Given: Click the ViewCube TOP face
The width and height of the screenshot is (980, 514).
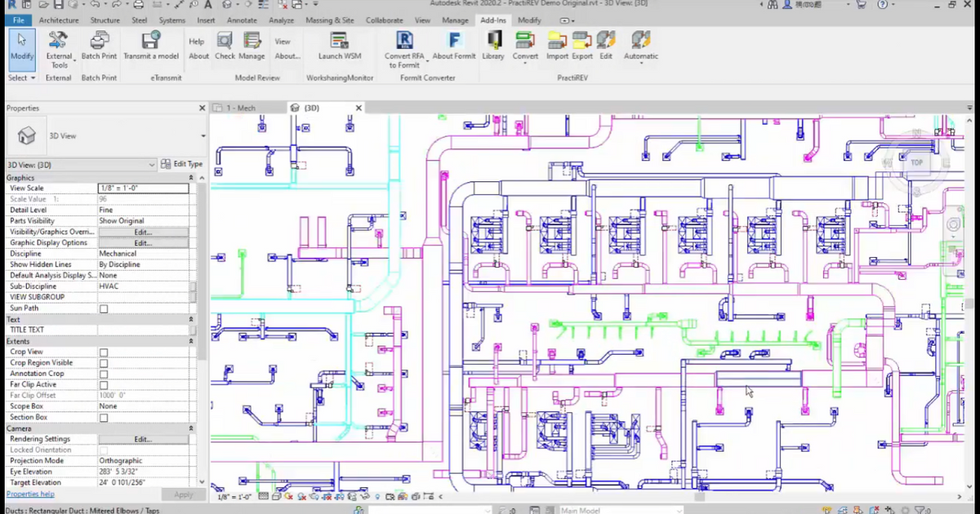Looking at the screenshot, I should [917, 162].
